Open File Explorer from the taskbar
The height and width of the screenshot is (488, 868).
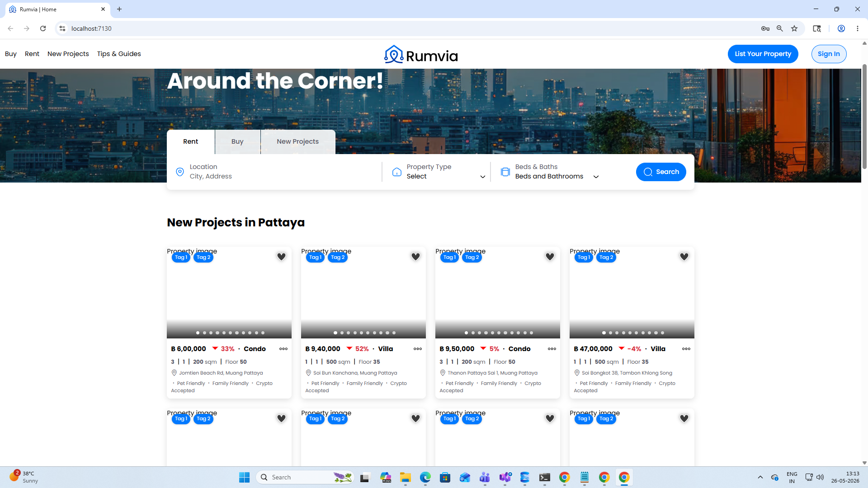click(405, 477)
